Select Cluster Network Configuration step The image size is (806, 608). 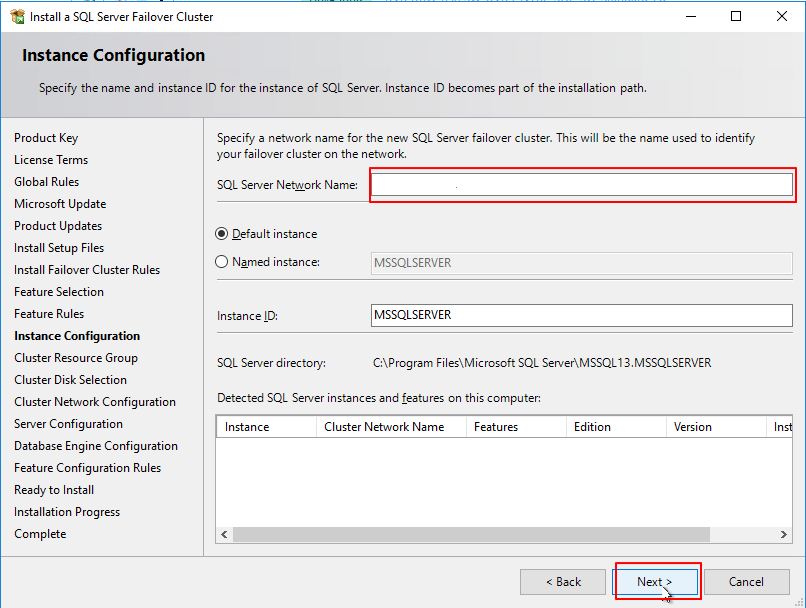pos(95,402)
